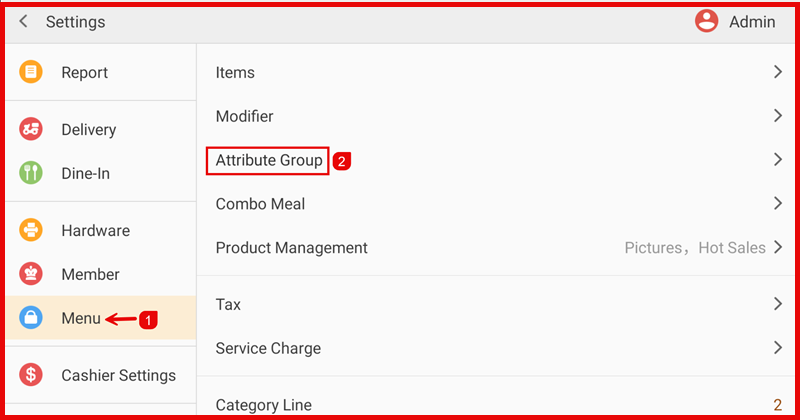This screenshot has height=420, width=800.
Task: Open the Combo Meal chevron arrow
Action: click(777, 204)
